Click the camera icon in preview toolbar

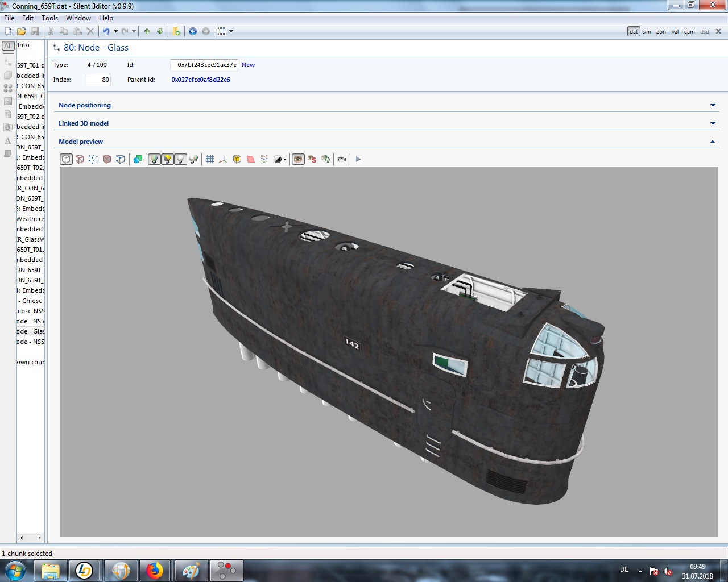[x=342, y=159]
